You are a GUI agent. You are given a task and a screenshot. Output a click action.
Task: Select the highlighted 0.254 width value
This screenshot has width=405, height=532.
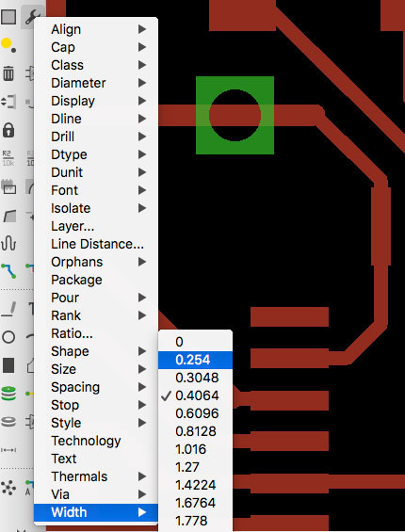tap(196, 360)
